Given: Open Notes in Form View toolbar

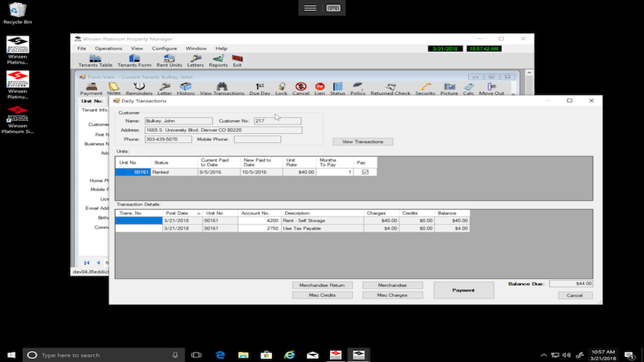Looking at the screenshot, I should (x=114, y=89).
